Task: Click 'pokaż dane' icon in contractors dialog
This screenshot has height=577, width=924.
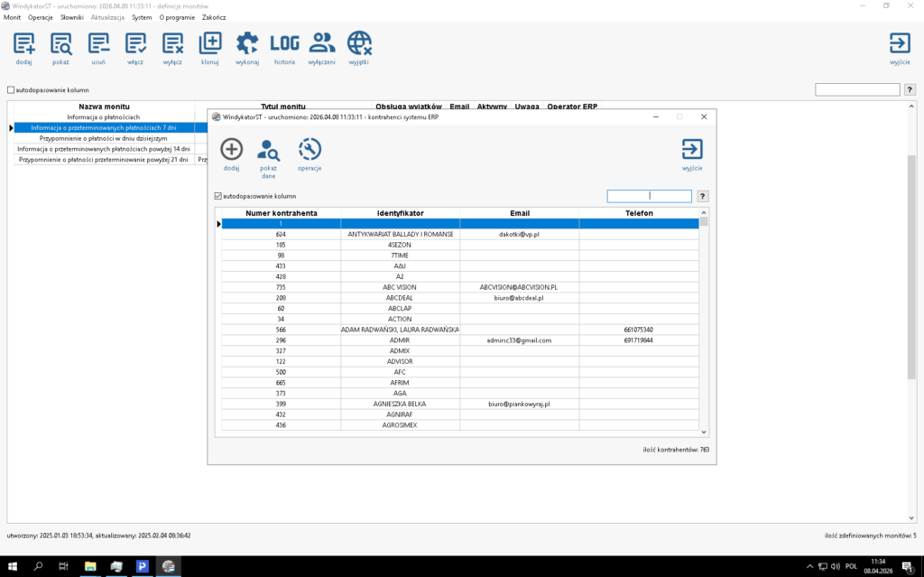Action: click(x=268, y=155)
